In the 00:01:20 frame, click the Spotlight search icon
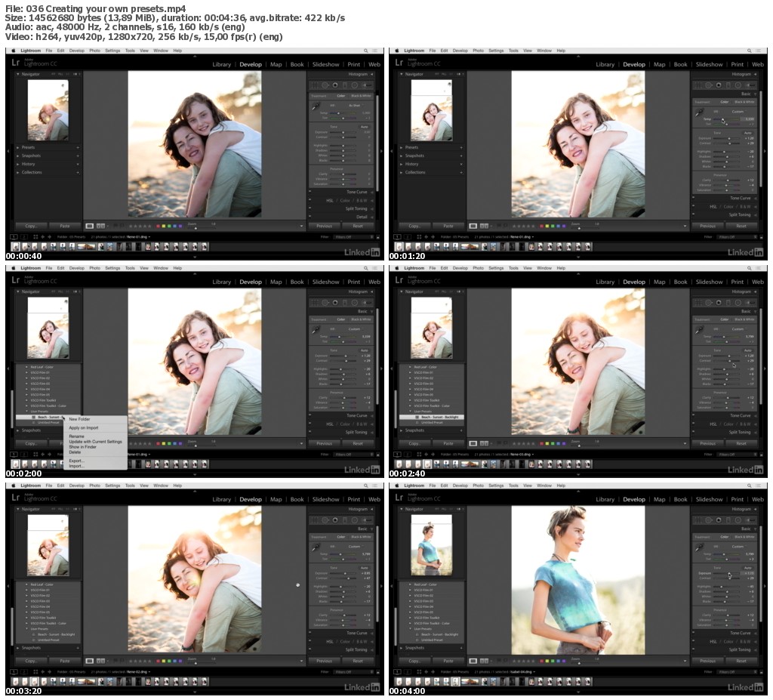 pos(750,51)
